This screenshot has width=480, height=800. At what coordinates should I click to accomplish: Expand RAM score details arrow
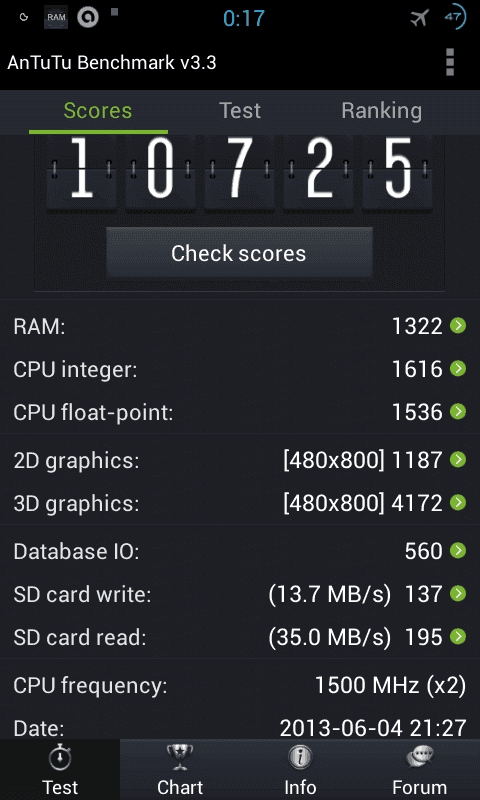[x=458, y=326]
